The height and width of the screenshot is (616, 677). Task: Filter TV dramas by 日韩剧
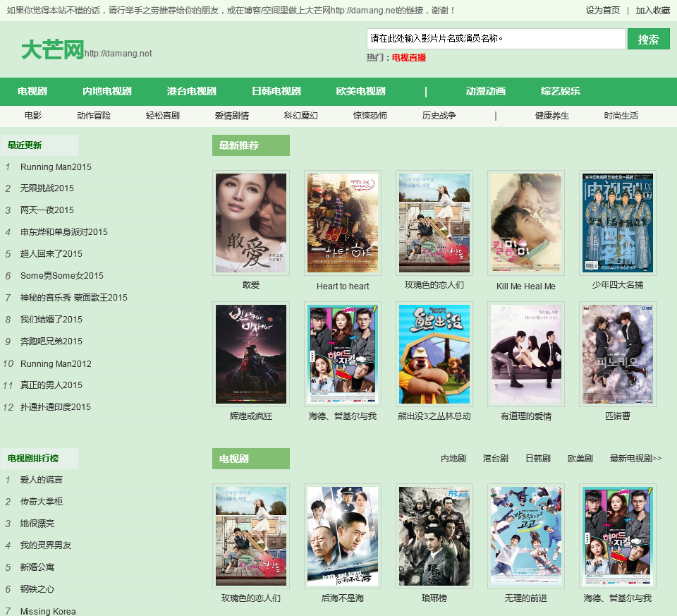coord(538,459)
